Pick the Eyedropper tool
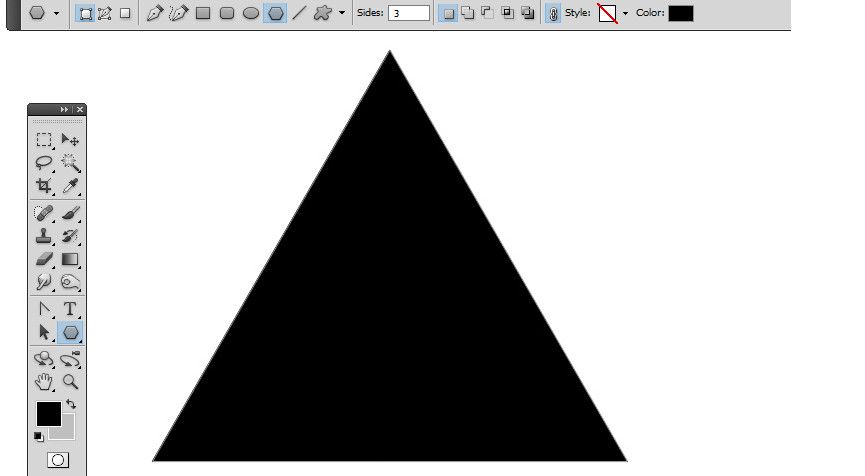865x476 pixels. pos(70,187)
